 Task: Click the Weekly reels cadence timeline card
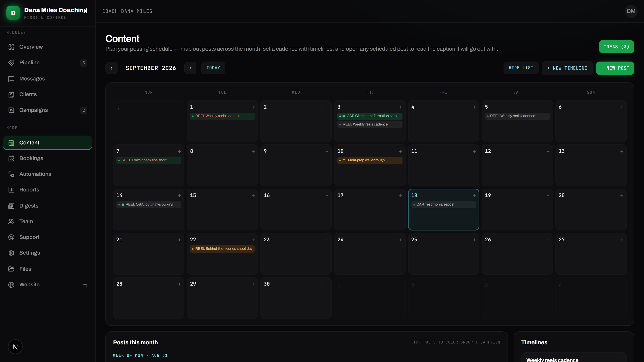pyautogui.click(x=574, y=358)
